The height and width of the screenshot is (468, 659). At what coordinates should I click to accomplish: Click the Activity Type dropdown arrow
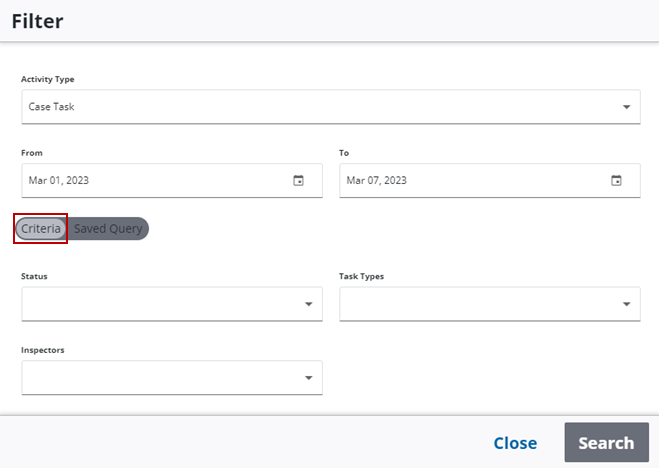pyautogui.click(x=626, y=107)
